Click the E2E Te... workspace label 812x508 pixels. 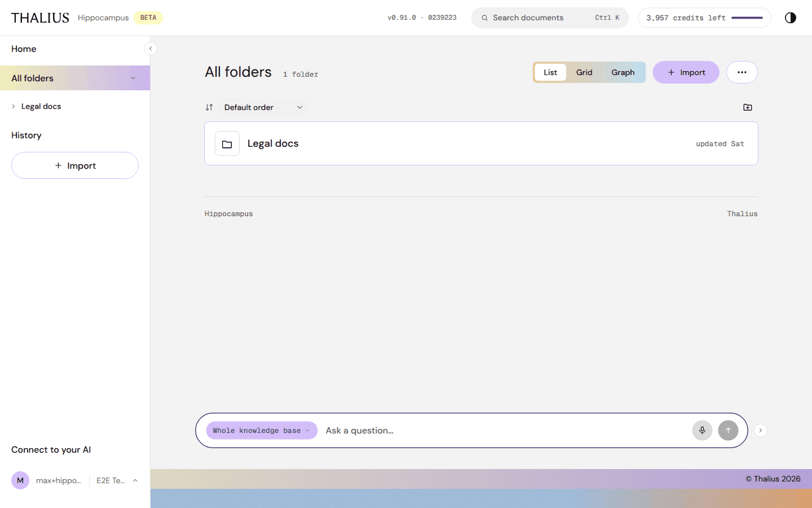[111, 480]
